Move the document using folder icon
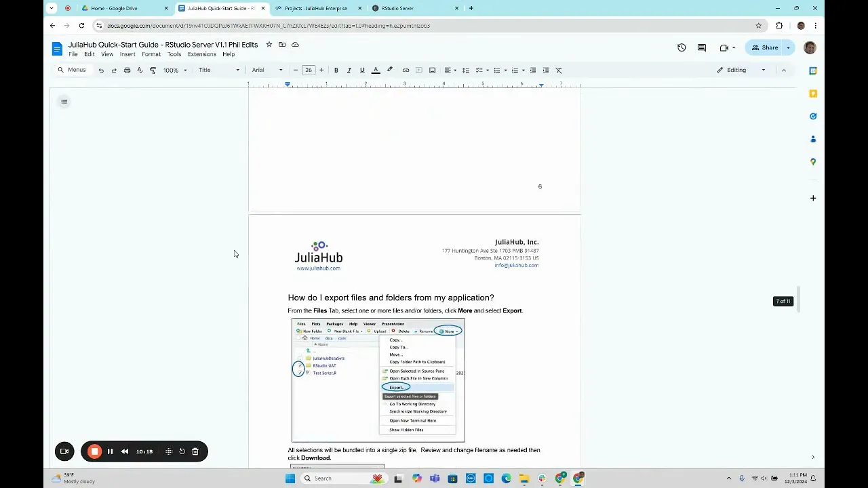 coord(282,45)
